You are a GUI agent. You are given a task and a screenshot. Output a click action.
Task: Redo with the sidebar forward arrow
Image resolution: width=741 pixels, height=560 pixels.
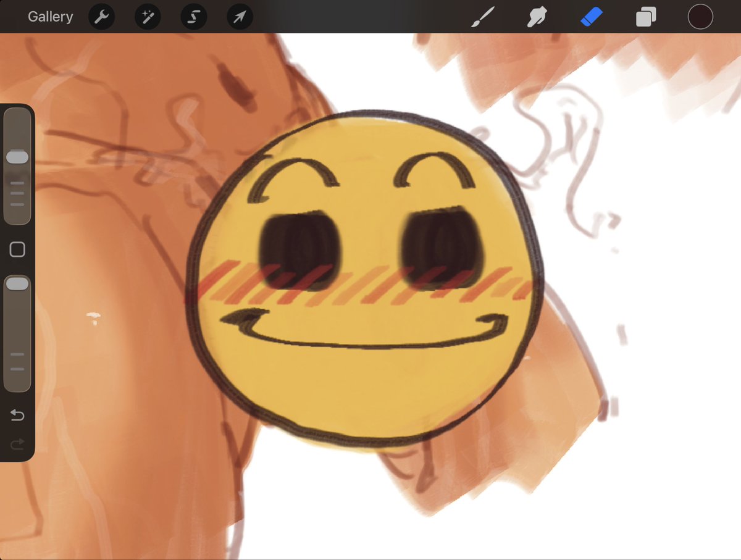[17, 443]
